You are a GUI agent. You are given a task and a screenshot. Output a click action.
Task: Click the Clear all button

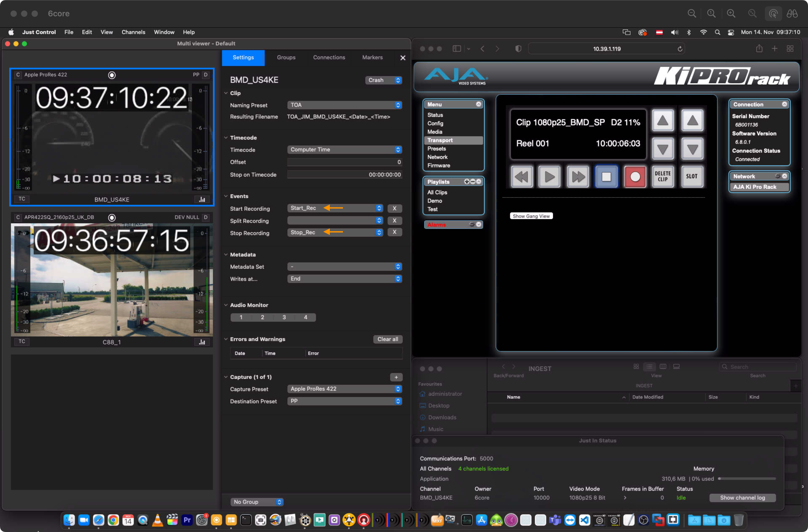pyautogui.click(x=388, y=339)
